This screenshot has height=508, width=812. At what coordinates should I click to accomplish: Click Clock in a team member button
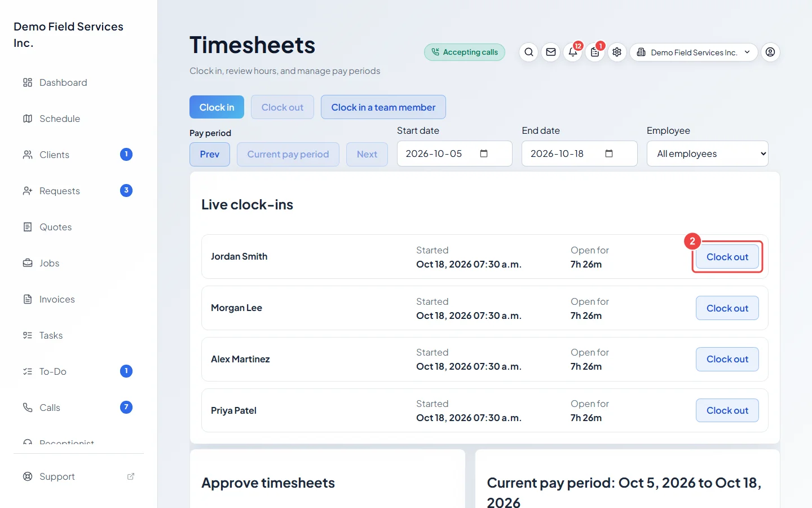[x=383, y=107]
